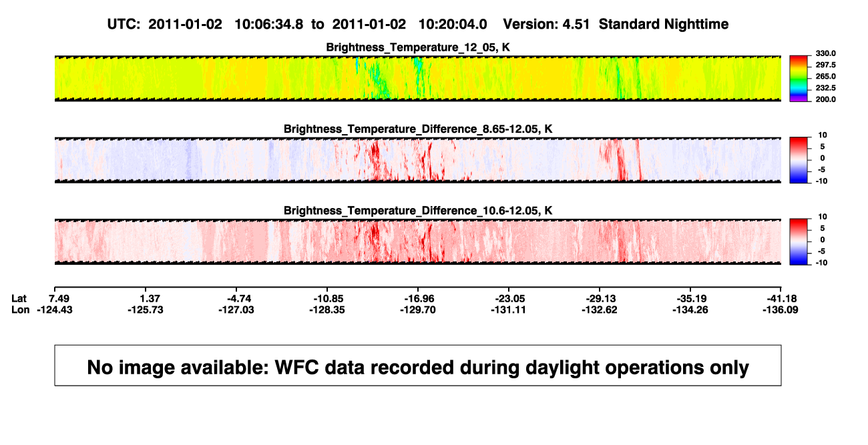Click the Lon axis label
The height and width of the screenshot is (445, 868).
(21, 310)
